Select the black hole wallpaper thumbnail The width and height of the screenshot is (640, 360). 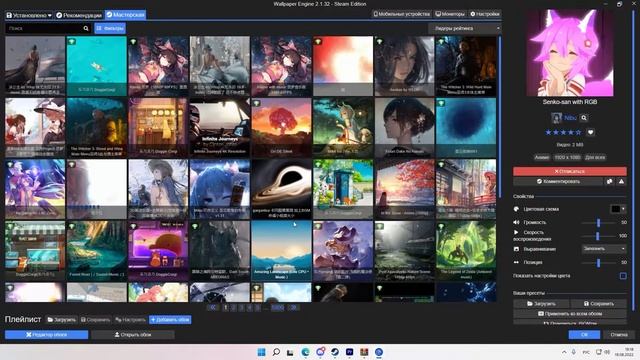(281, 189)
